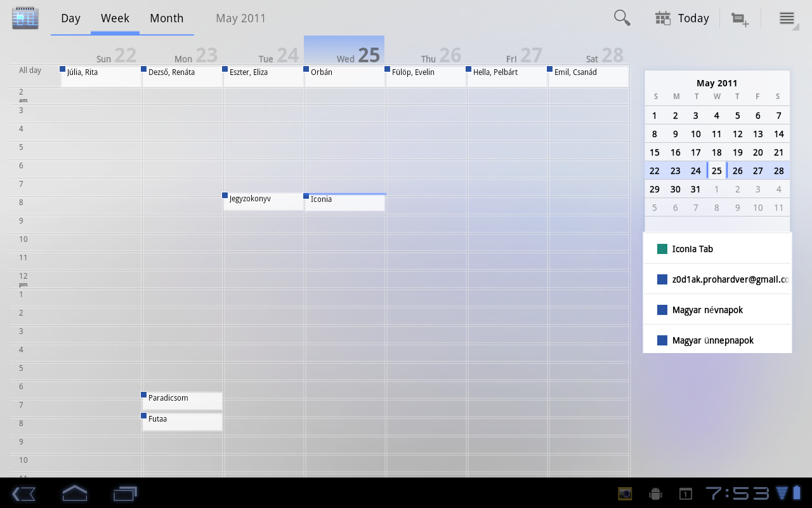Screen dimensions: 812x508
Task: Switch to the Month view tab
Action: [x=166, y=18]
